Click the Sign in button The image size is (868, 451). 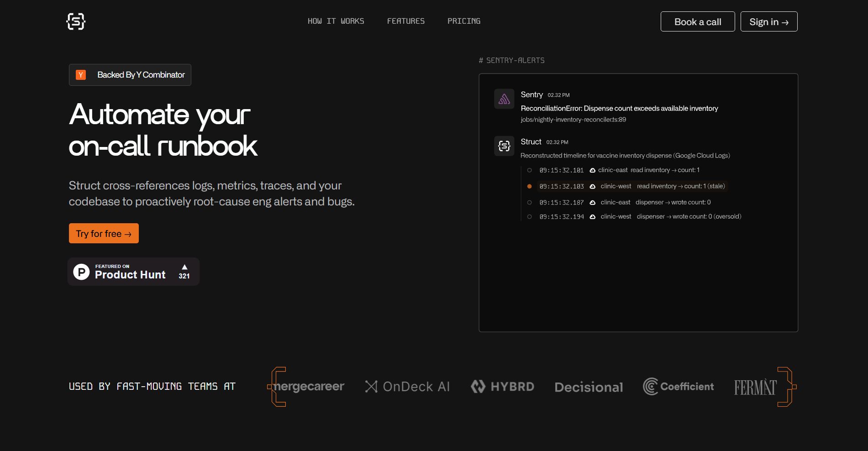click(769, 21)
